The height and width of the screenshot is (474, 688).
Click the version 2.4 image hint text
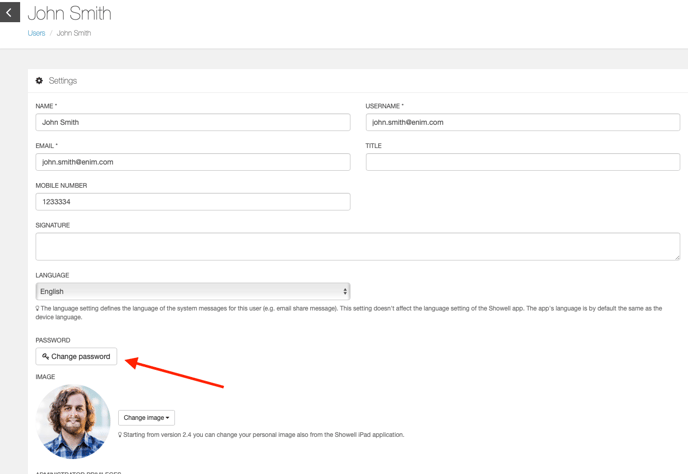(x=263, y=434)
